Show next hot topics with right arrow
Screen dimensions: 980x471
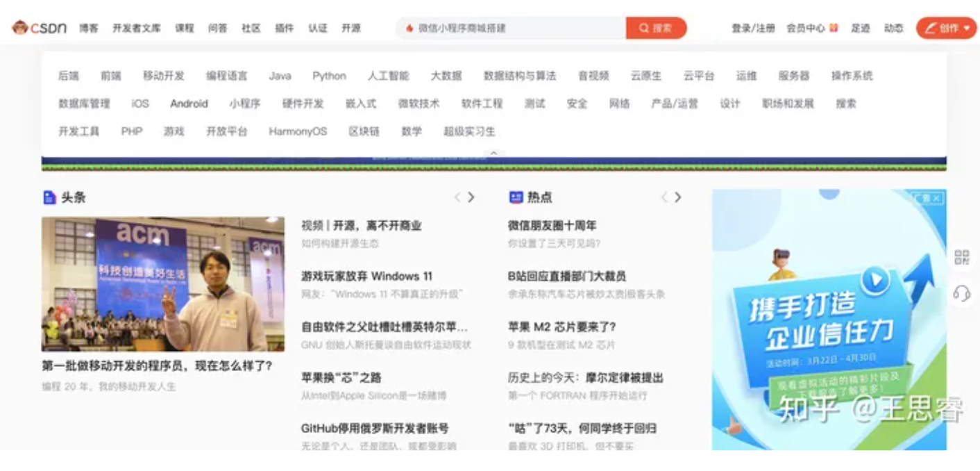tap(678, 197)
